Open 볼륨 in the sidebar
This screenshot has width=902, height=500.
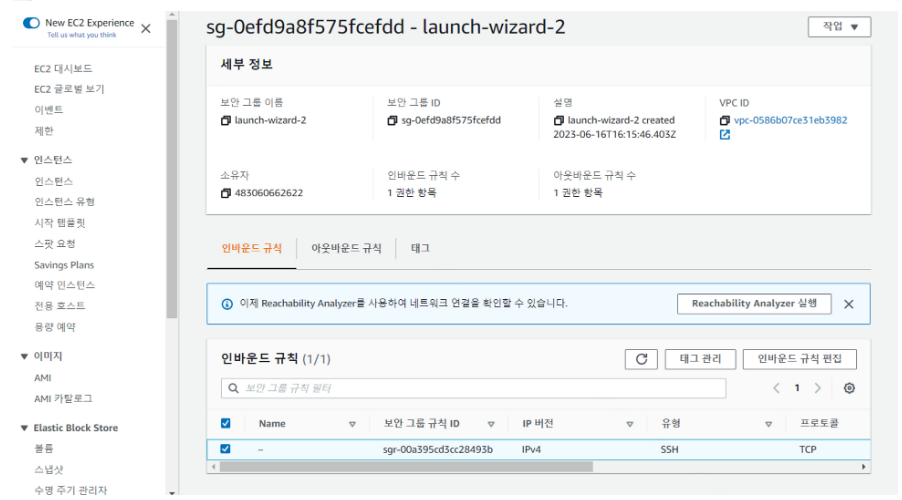44,449
